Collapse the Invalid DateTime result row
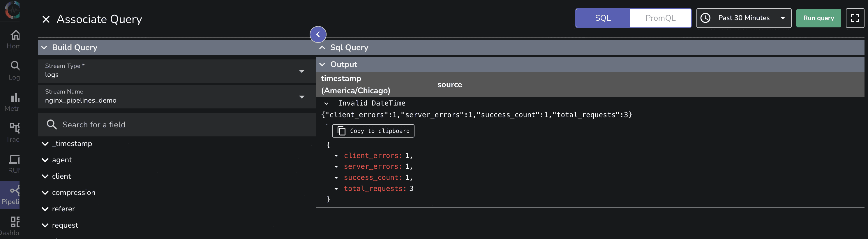The image size is (868, 239). point(326,103)
